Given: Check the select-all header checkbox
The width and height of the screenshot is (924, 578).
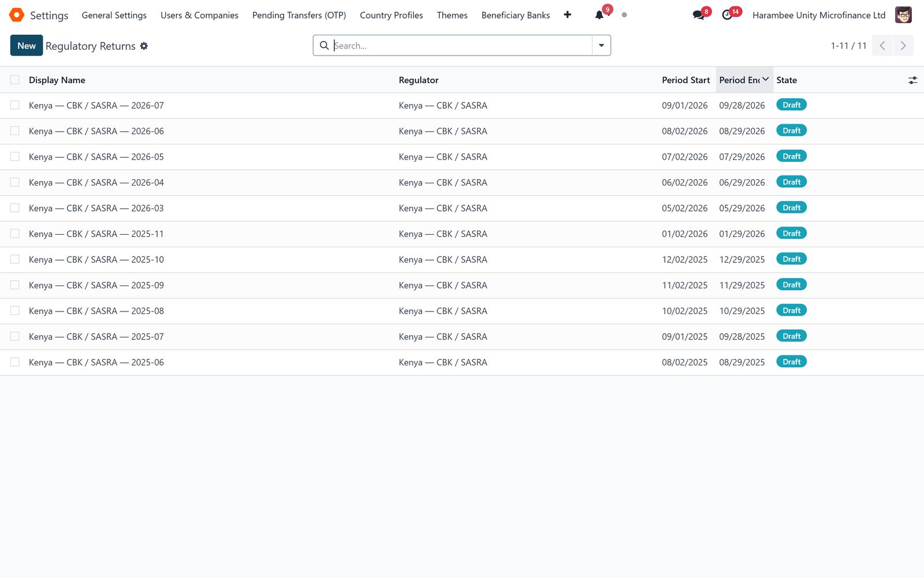Looking at the screenshot, I should [15, 80].
